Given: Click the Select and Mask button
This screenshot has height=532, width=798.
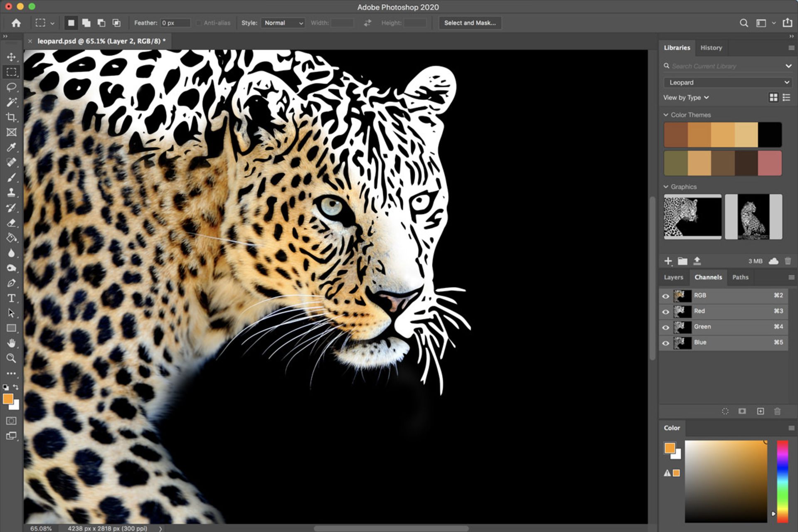Looking at the screenshot, I should point(470,23).
